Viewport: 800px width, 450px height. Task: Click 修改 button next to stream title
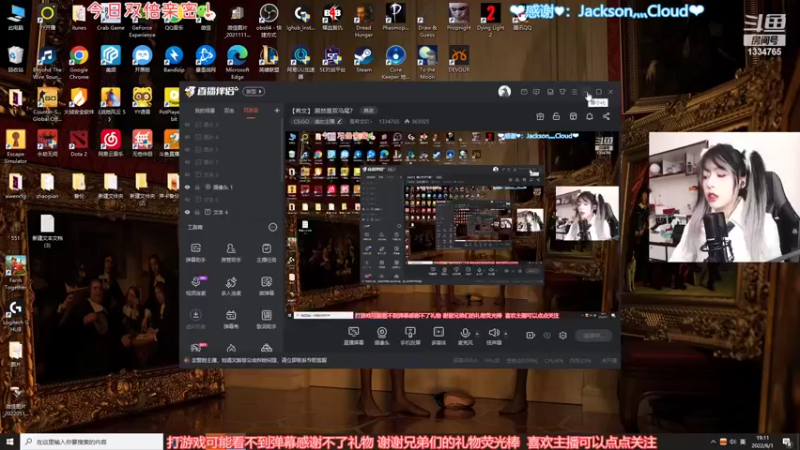tap(368, 111)
